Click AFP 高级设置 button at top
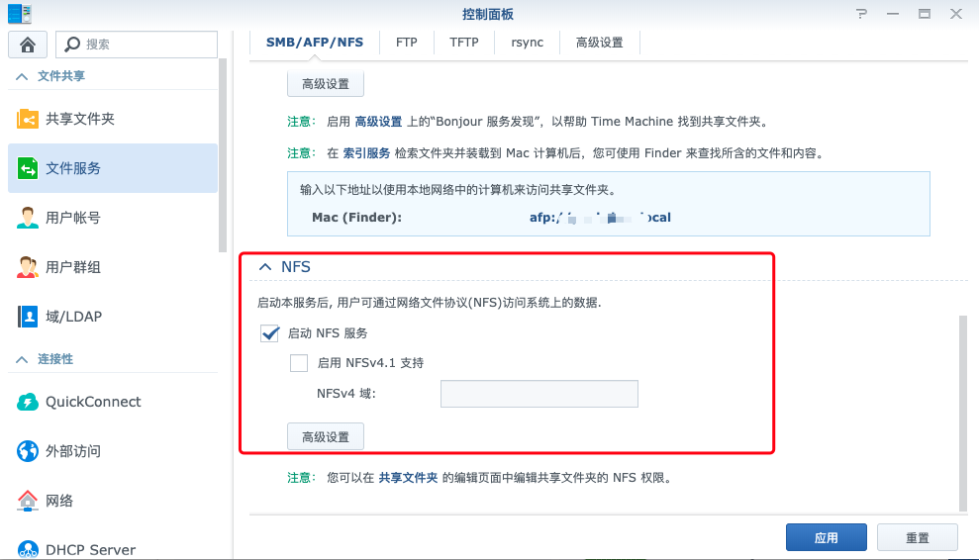Image resolution: width=979 pixels, height=560 pixels. [x=326, y=84]
